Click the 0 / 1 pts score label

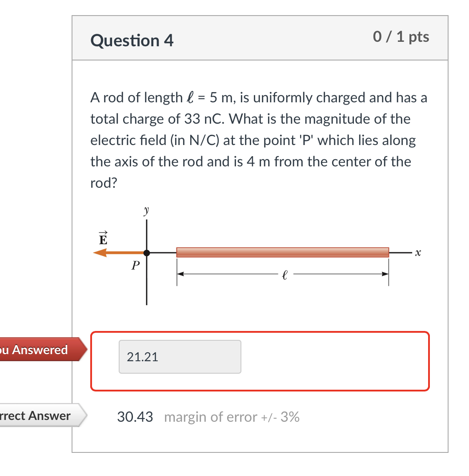click(x=401, y=37)
